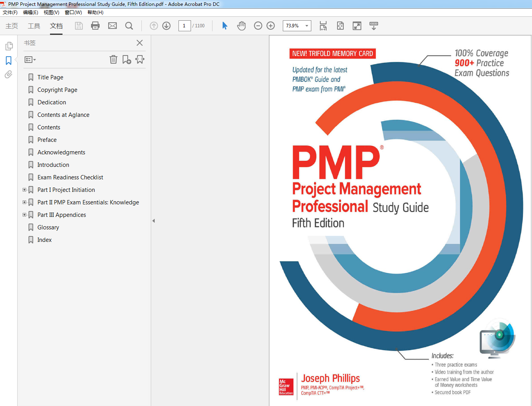
Task: Switch to the 工具 tab
Action: point(34,26)
